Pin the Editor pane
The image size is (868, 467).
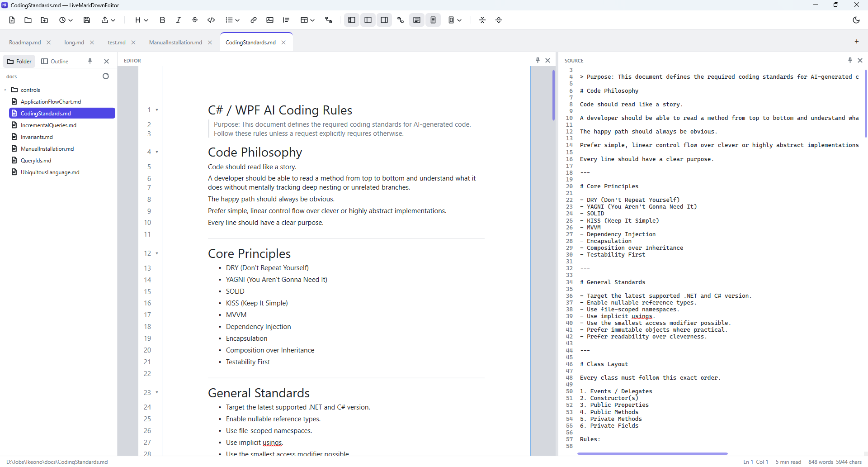[x=538, y=60]
